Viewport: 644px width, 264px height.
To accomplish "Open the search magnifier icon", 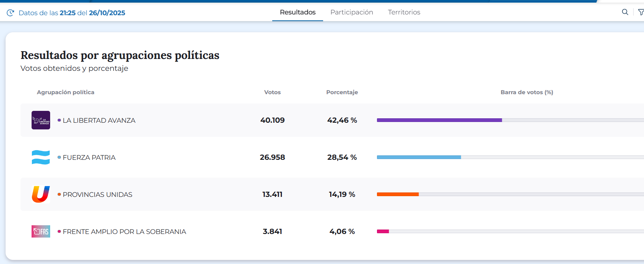I will [x=625, y=12].
